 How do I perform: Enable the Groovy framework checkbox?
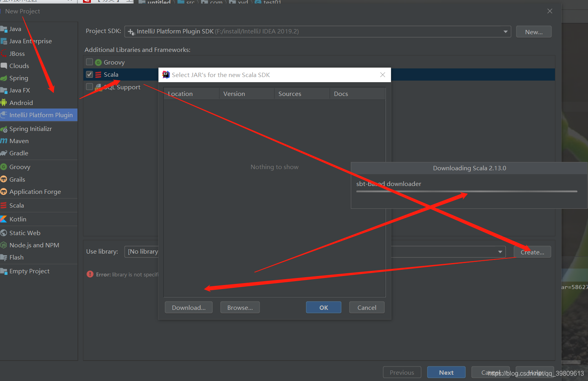coord(89,62)
